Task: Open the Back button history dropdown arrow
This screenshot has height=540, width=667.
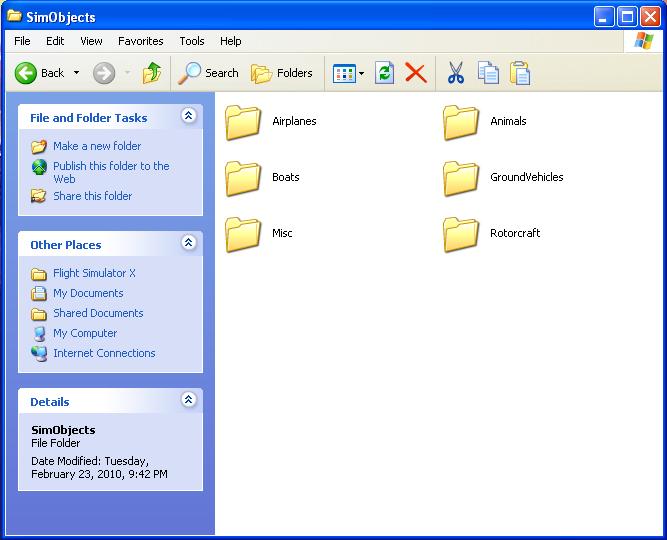Action: [77, 73]
